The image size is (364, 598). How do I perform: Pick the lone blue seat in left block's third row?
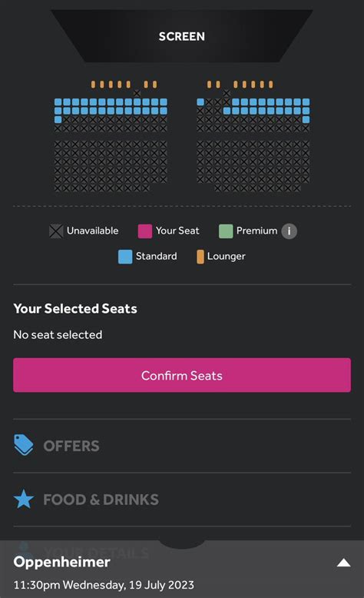tap(58, 119)
